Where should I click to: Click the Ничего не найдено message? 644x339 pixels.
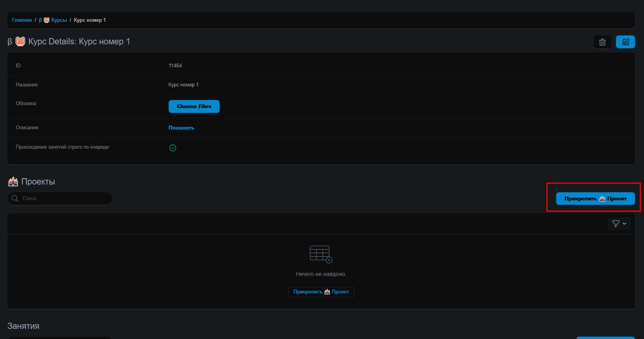coord(321,274)
